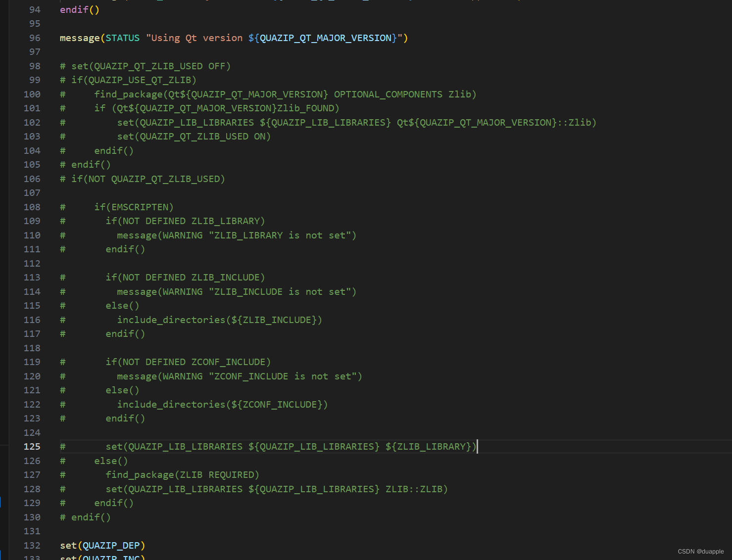Click 'find_package' with OPTIONAL_COMPONENTS on line 100
The image size is (732, 560).
(x=129, y=94)
